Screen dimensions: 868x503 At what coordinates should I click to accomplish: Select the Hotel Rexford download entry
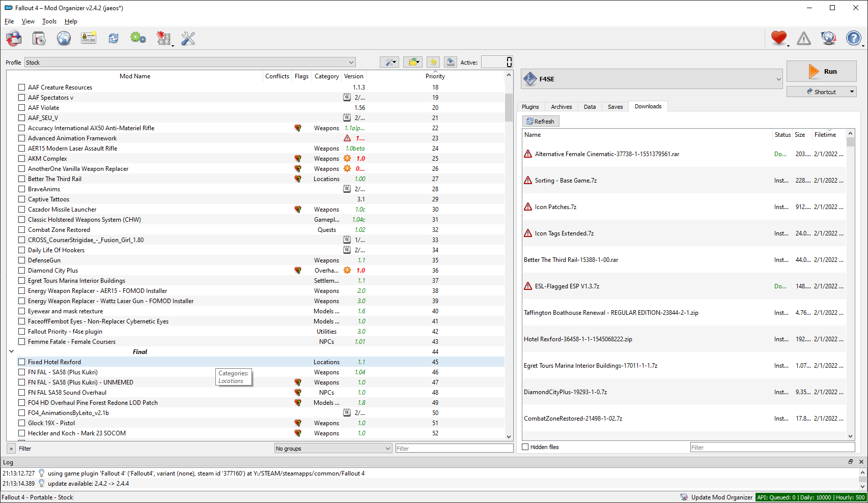[x=684, y=339]
